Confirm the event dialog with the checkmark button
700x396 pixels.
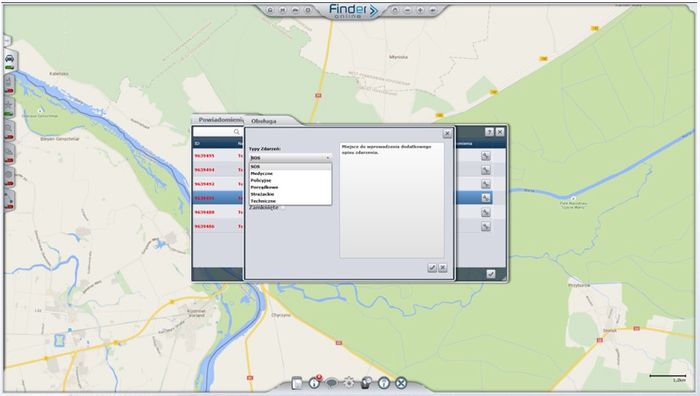point(432,268)
